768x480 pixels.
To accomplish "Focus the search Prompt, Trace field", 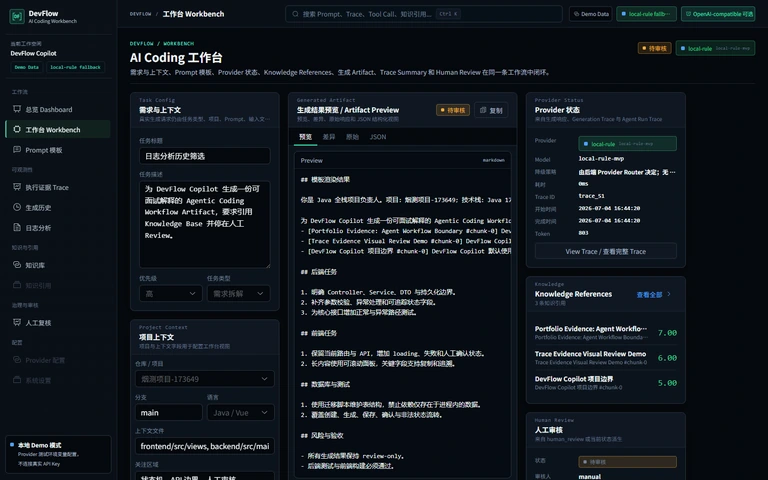I will point(424,14).
